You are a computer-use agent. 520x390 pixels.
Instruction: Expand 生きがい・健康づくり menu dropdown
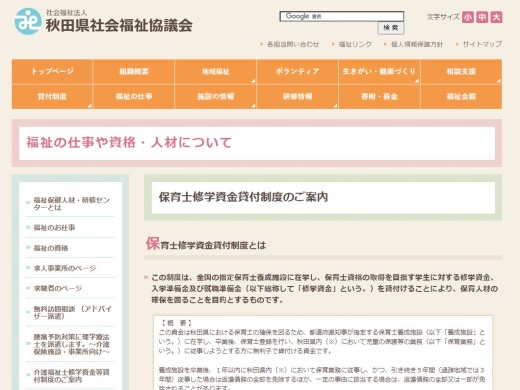pos(379,71)
